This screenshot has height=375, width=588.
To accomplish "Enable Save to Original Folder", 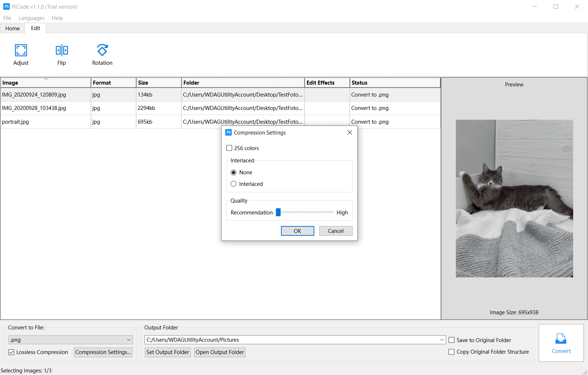I will tap(451, 340).
